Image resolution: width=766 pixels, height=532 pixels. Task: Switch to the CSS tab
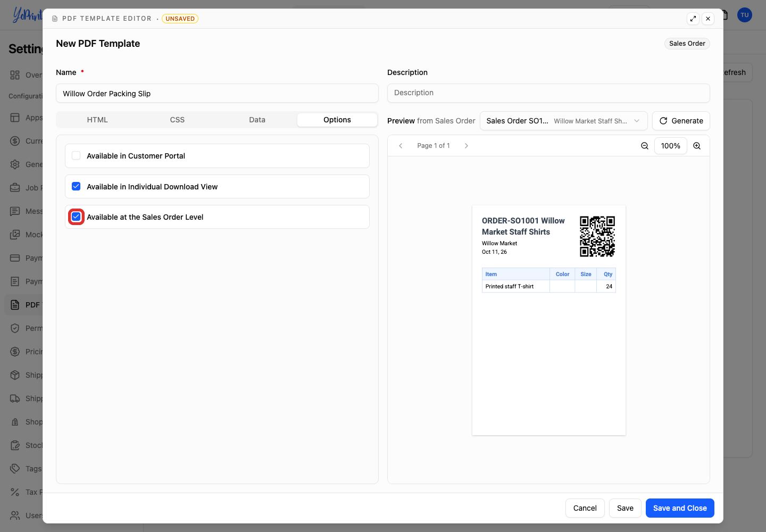point(177,120)
